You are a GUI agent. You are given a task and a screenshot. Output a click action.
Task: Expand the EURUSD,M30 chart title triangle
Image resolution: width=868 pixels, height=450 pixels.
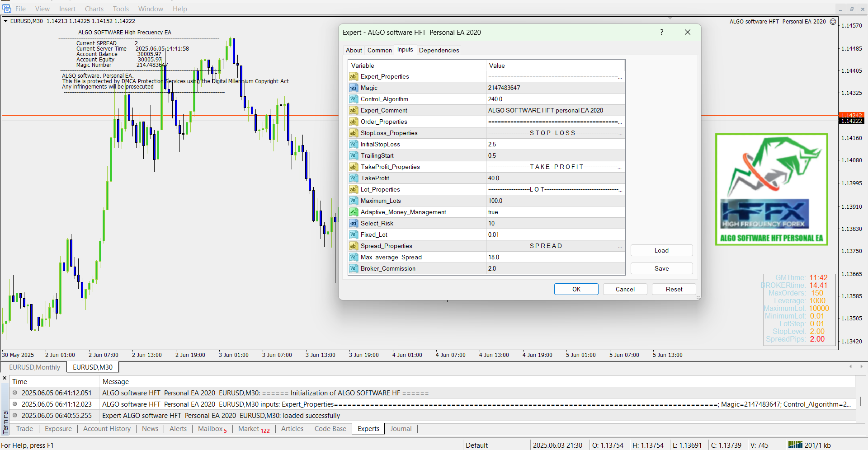(6, 21)
